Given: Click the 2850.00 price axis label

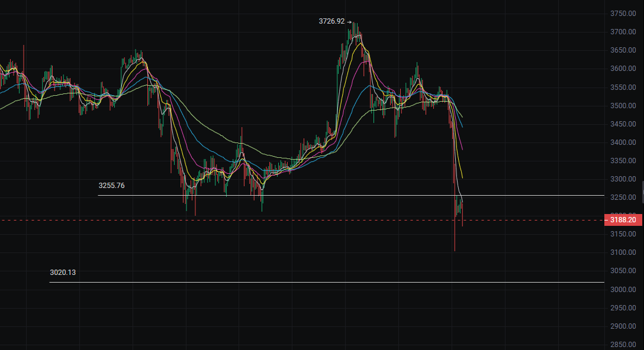Looking at the screenshot, I should (623, 345).
